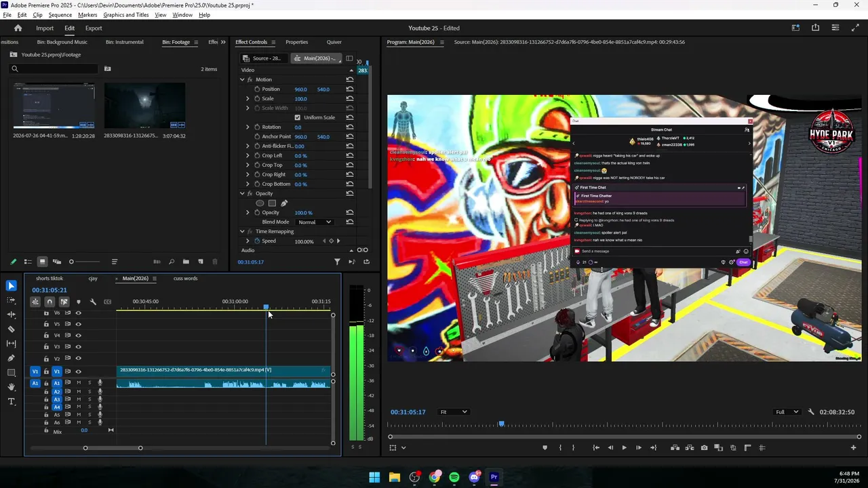Reset the Position parameter

(x=350, y=89)
